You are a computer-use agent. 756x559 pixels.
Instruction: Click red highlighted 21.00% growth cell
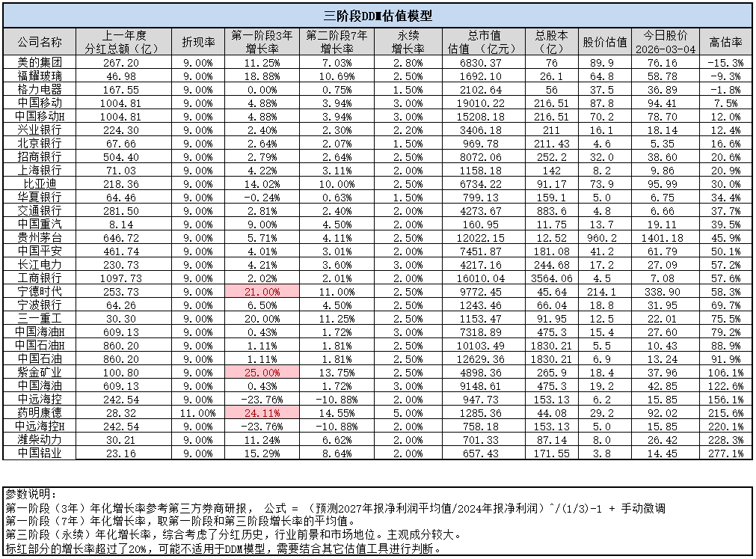[262, 291]
